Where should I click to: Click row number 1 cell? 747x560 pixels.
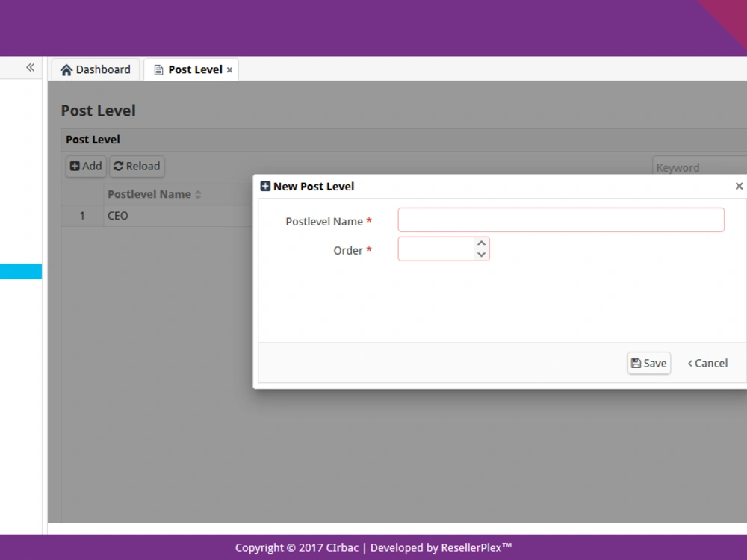(x=82, y=216)
